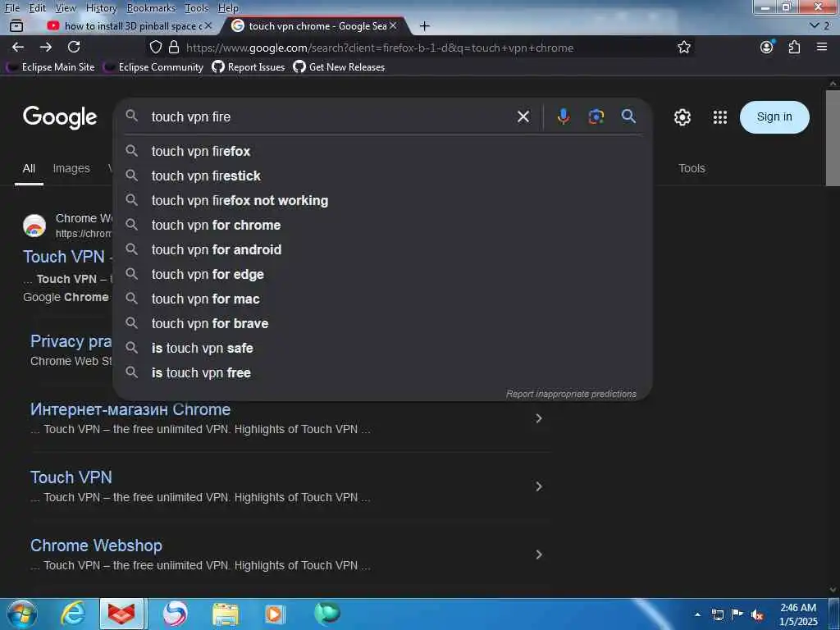Go to Google home via logo
This screenshot has width=840, height=630.
(x=60, y=117)
